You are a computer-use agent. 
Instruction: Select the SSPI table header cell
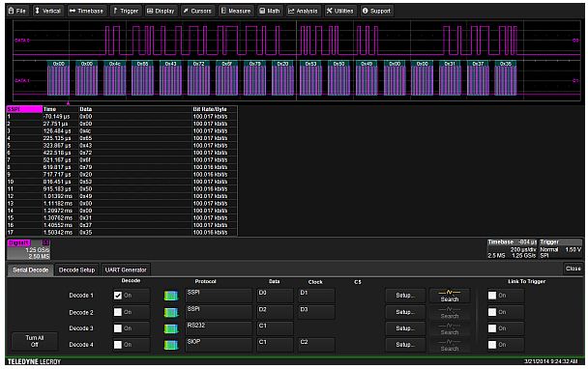click(24, 109)
